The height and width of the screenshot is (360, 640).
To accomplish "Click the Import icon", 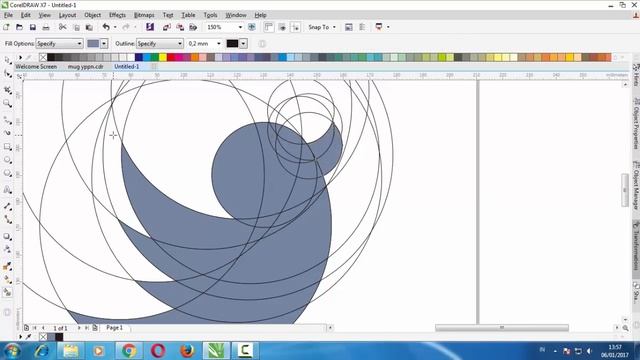I will click(167, 27).
